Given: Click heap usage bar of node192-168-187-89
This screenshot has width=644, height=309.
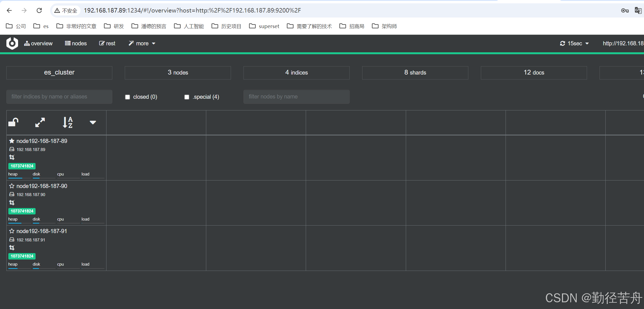Looking at the screenshot, I should pos(15,177).
